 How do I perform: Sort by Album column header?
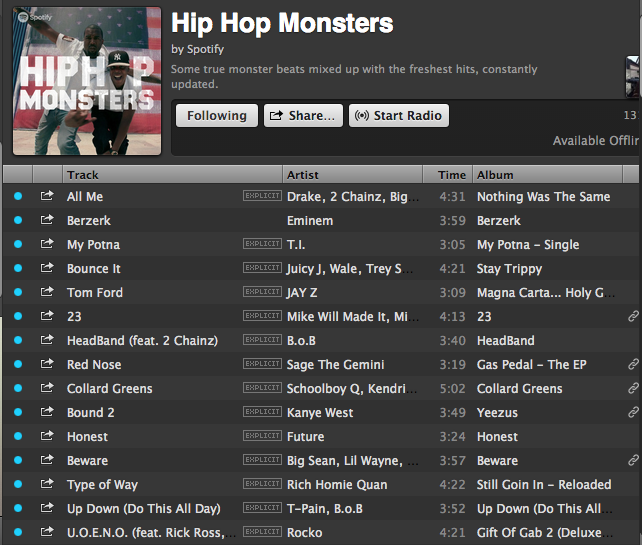coord(547,175)
